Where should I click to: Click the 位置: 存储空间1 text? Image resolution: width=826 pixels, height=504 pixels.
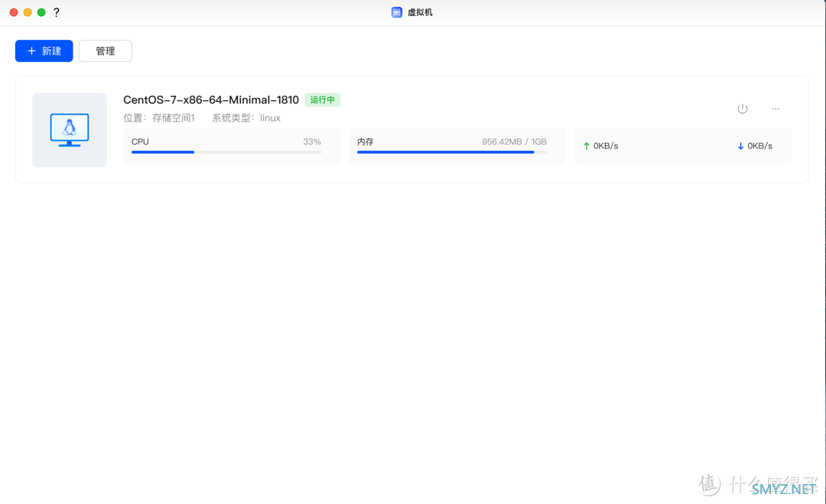(159, 118)
